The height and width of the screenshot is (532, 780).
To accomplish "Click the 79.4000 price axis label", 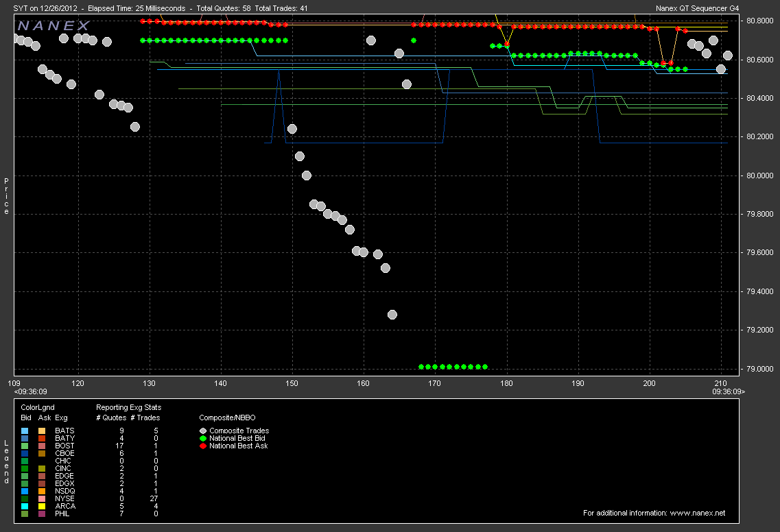I will tap(759, 291).
